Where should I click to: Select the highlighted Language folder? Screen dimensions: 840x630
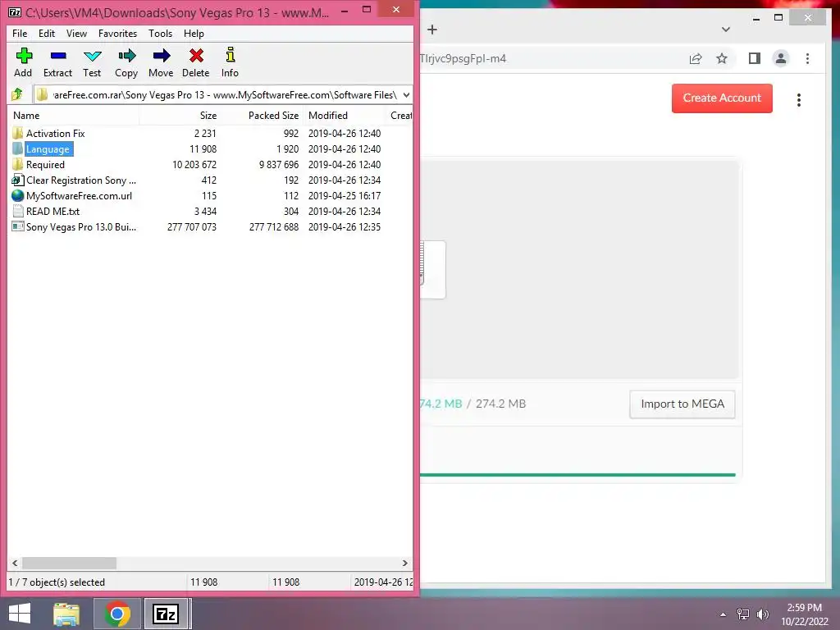[x=48, y=149]
